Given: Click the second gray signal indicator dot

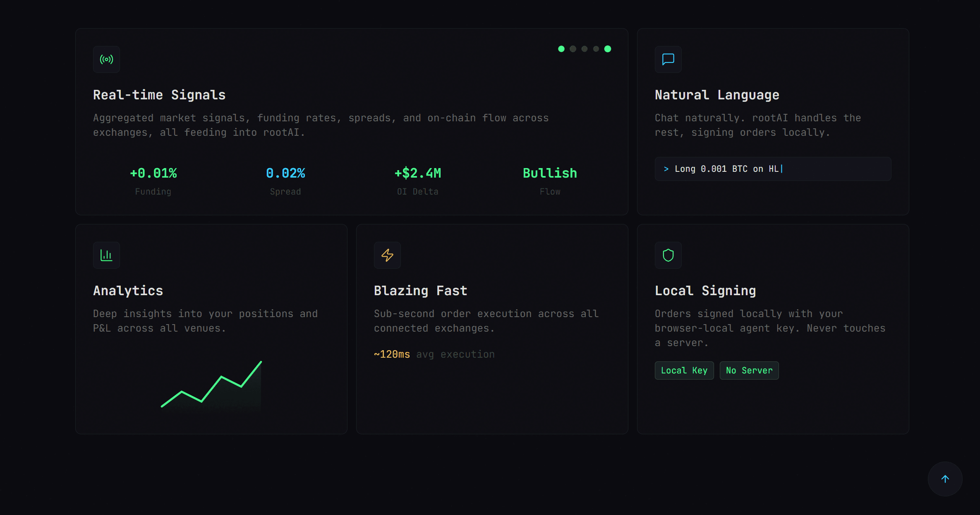Looking at the screenshot, I should tap(573, 49).
